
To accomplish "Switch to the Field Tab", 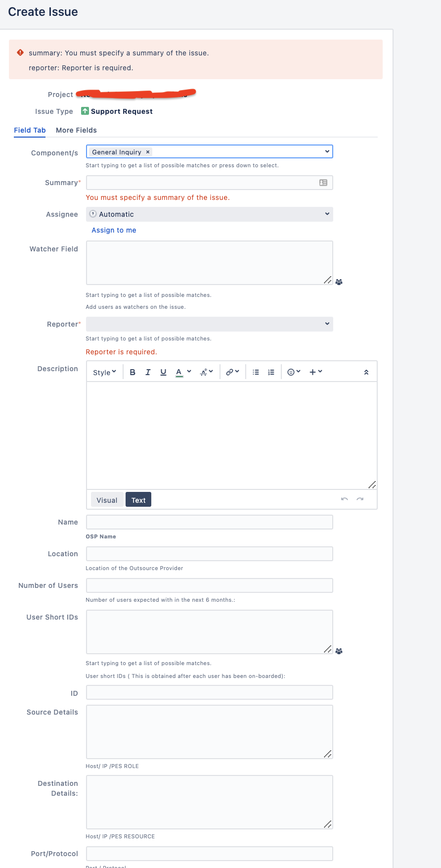I will [30, 130].
